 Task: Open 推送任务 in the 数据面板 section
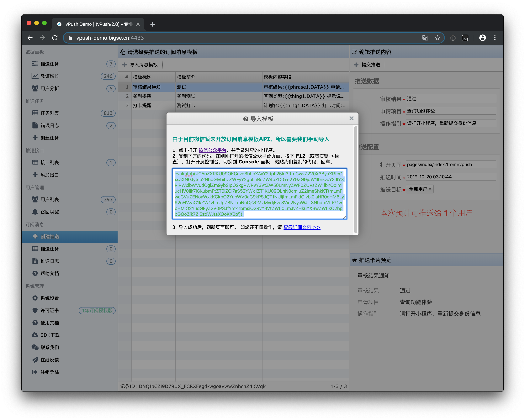tap(69, 64)
